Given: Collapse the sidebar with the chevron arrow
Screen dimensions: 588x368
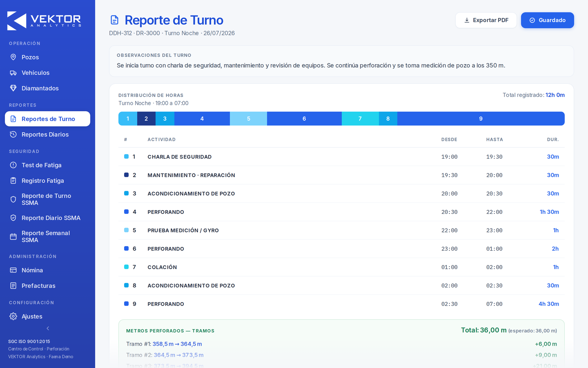Looking at the screenshot, I should pos(48,328).
